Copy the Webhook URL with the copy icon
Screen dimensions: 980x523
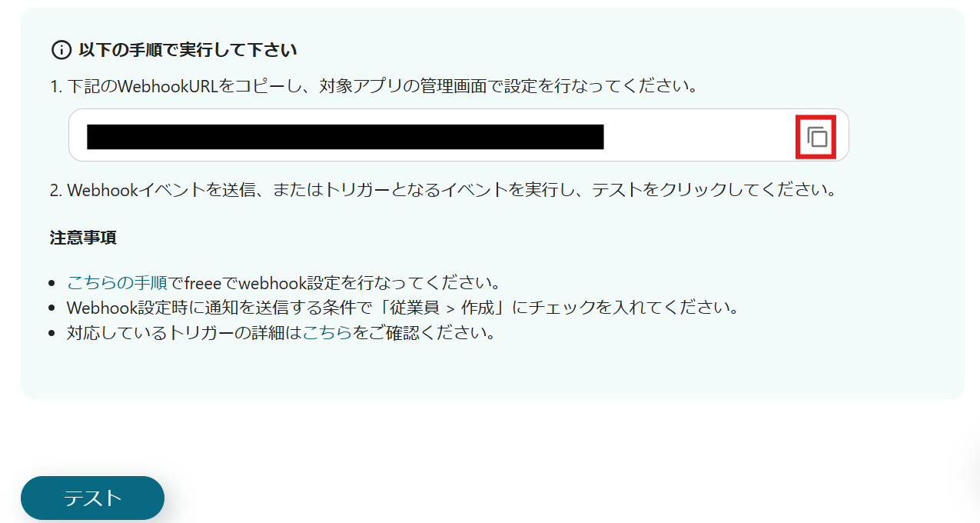816,137
